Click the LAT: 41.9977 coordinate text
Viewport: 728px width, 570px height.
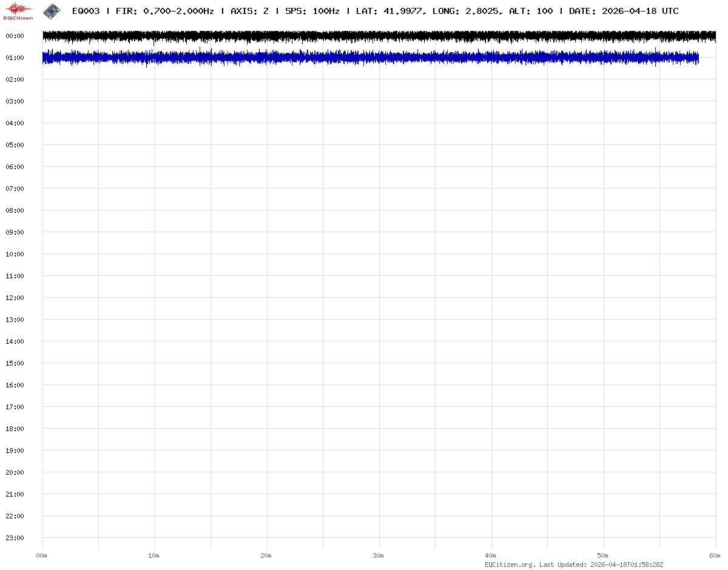388,12
